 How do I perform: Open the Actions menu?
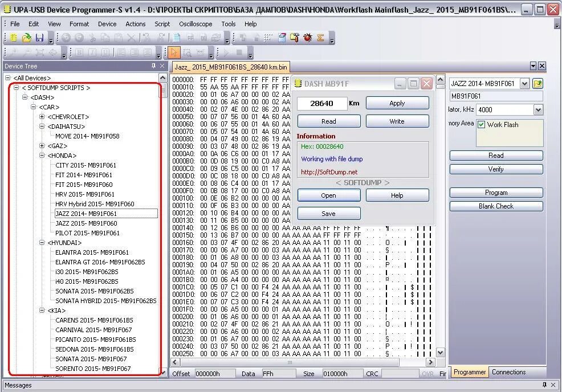pyautogui.click(x=136, y=24)
